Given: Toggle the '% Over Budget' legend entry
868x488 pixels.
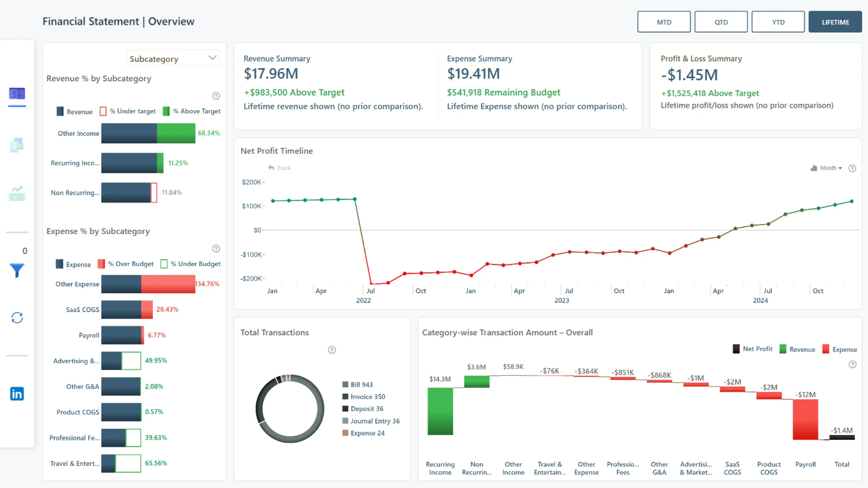Looking at the screenshot, I should 126,264.
